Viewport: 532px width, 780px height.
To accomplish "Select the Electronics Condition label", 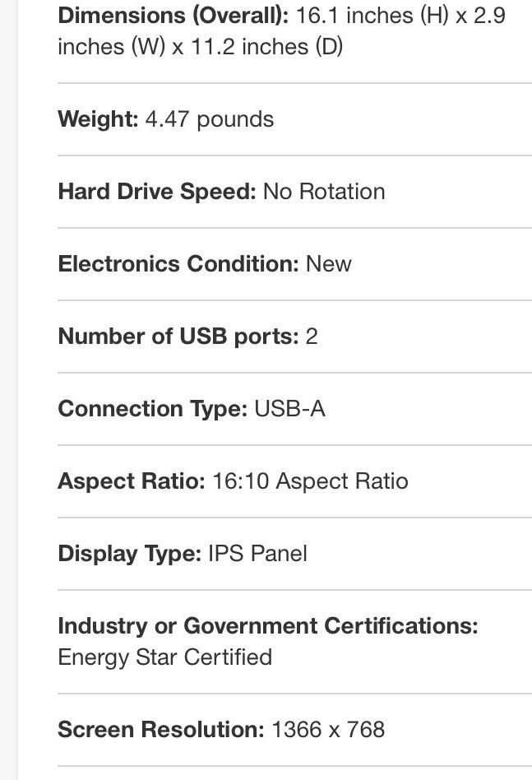I will (178, 263).
